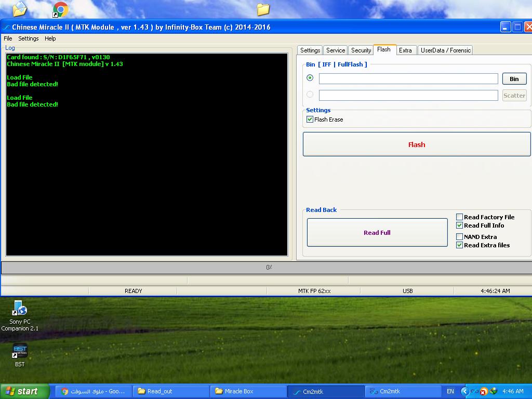This screenshot has height=399, width=532.
Task: Open the File menu
Action: click(x=8, y=38)
